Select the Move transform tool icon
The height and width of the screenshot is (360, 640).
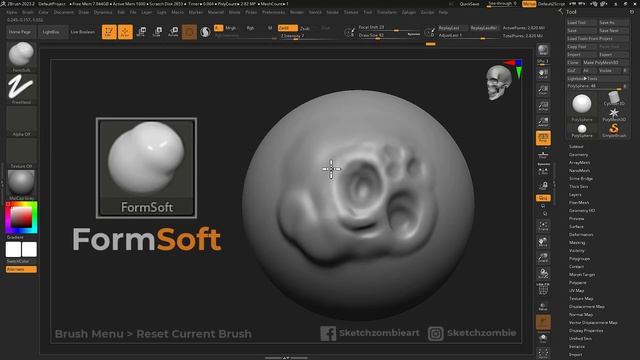(141, 32)
